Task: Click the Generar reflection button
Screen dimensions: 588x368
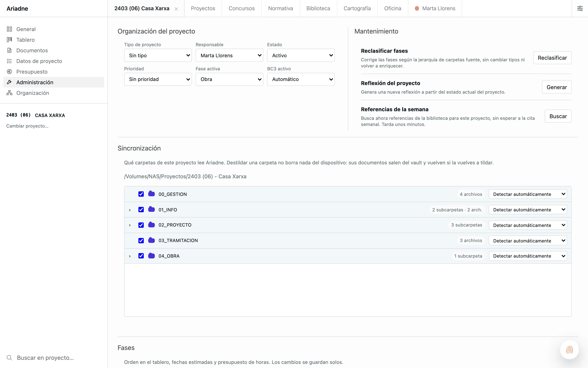Action: tap(557, 87)
